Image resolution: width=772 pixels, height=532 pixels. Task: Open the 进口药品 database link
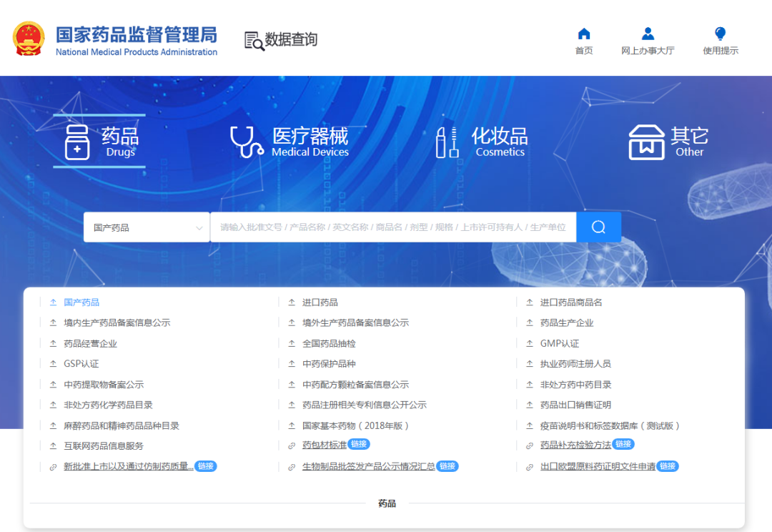pyautogui.click(x=320, y=302)
